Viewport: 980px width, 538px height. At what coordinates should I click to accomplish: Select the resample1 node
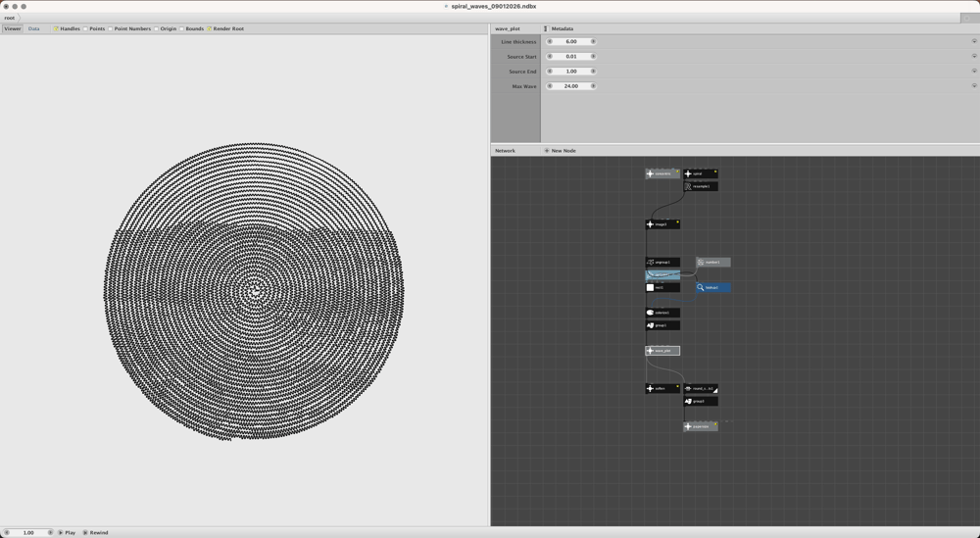click(x=700, y=186)
